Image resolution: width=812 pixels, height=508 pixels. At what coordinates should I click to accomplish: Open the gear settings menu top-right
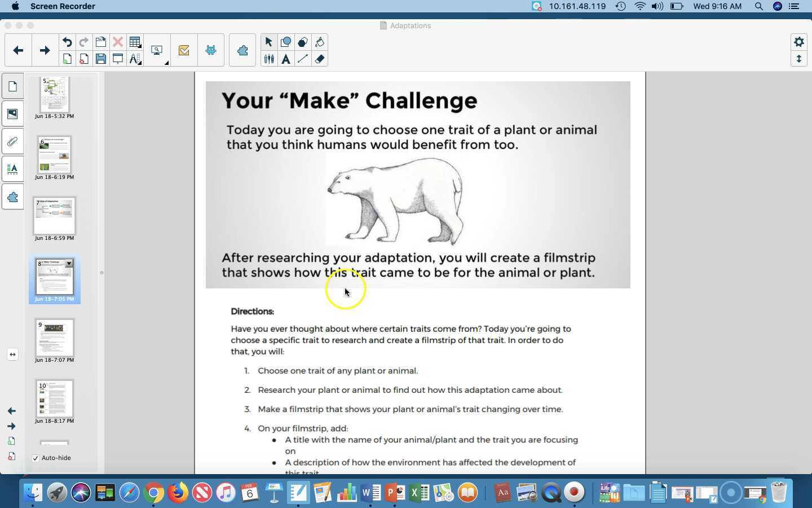pyautogui.click(x=799, y=42)
